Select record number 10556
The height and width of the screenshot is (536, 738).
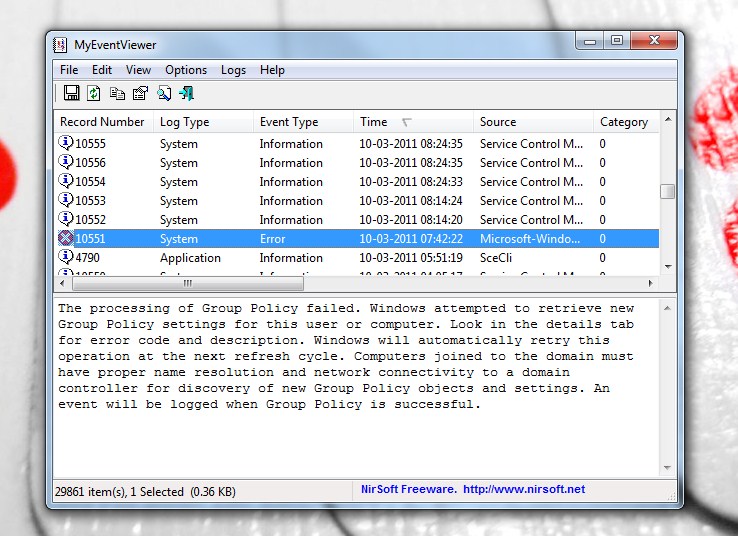(90, 163)
